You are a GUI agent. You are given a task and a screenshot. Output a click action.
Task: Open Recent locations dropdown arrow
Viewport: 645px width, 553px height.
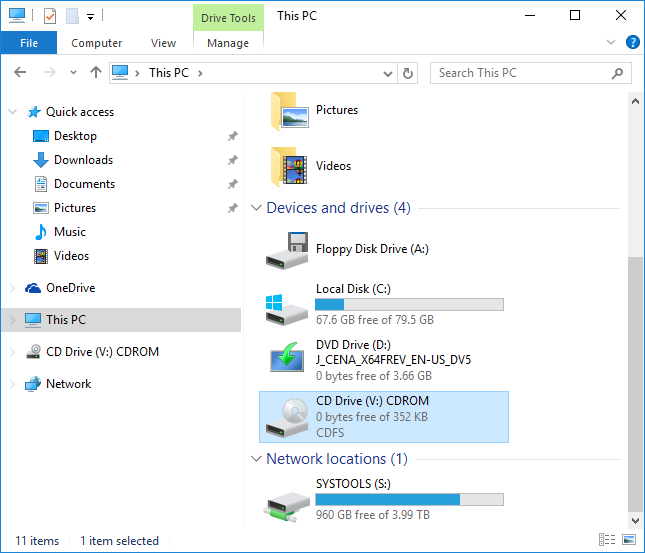click(x=73, y=73)
